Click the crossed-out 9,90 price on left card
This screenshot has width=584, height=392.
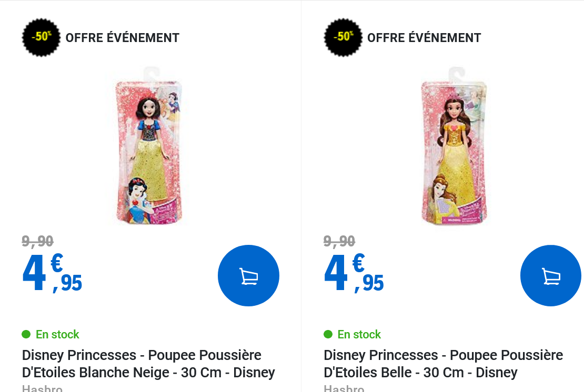click(x=37, y=241)
